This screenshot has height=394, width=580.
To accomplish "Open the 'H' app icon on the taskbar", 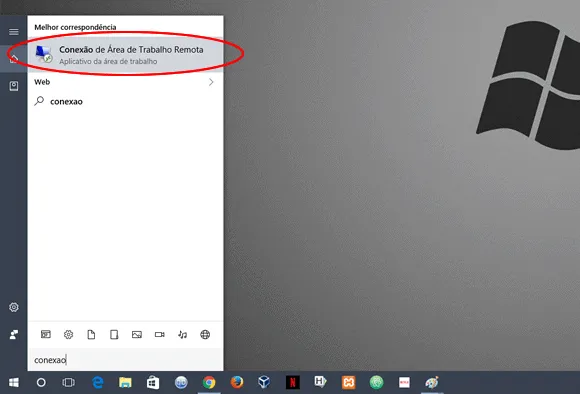I will pos(320,382).
